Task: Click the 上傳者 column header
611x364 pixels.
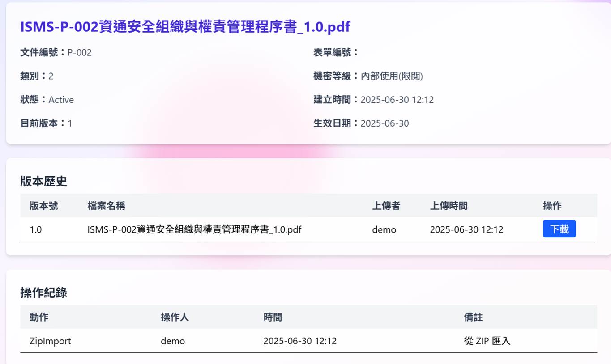Action: (386, 206)
